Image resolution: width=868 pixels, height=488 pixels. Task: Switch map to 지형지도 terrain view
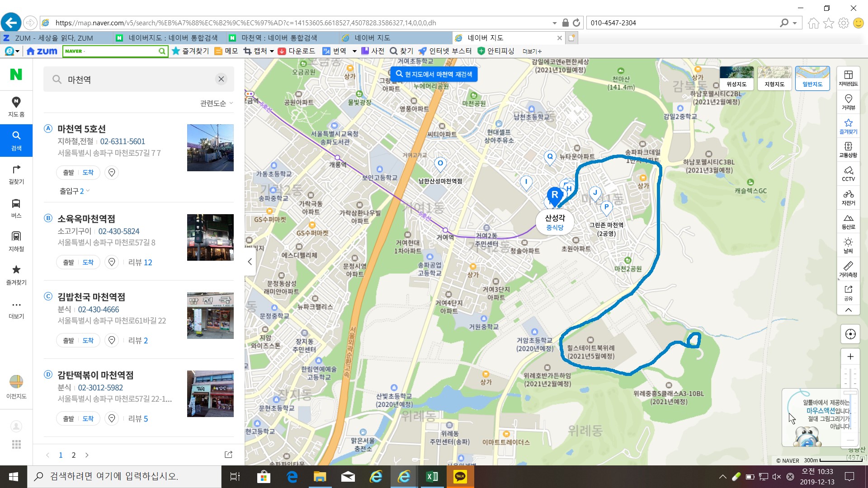coord(774,78)
